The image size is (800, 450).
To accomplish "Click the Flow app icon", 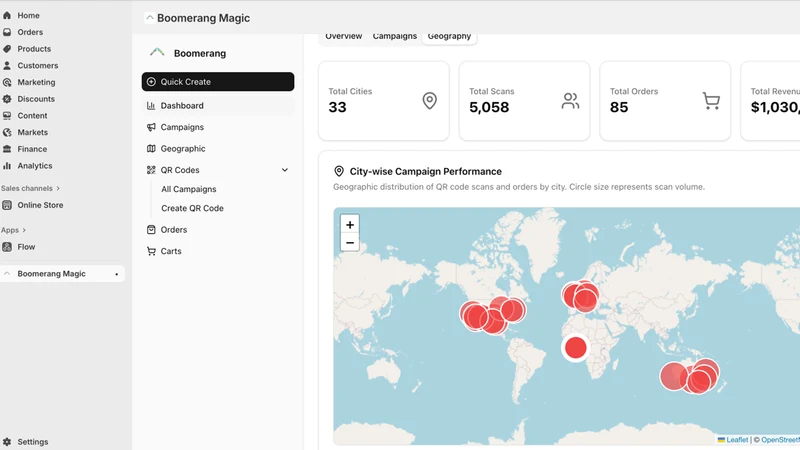I will tap(7, 247).
